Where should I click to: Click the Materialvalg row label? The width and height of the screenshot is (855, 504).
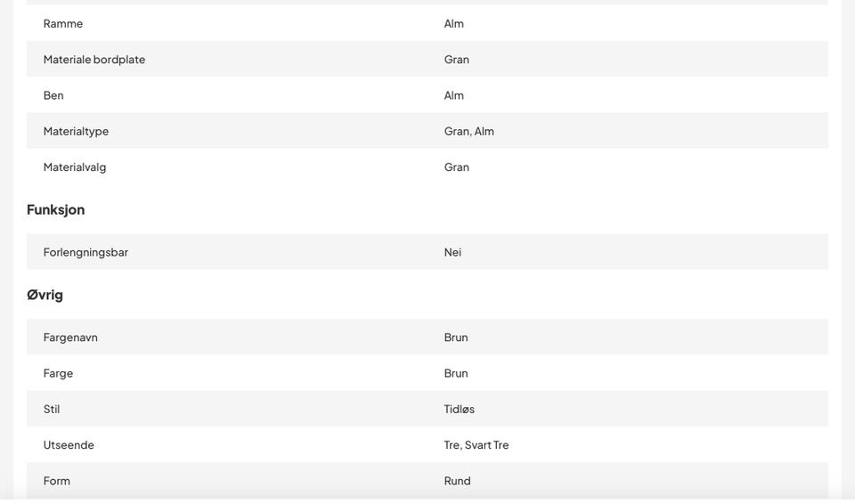tap(75, 167)
